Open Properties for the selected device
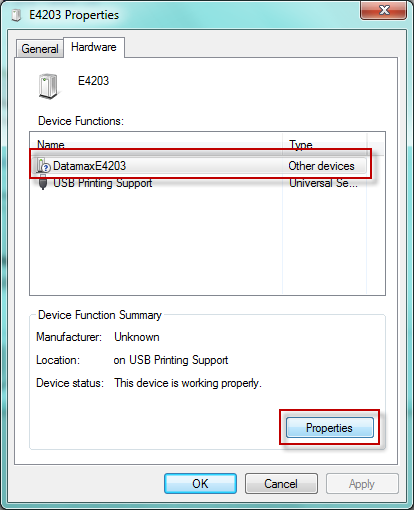Viewport: 414px width, 510px height. click(x=330, y=428)
